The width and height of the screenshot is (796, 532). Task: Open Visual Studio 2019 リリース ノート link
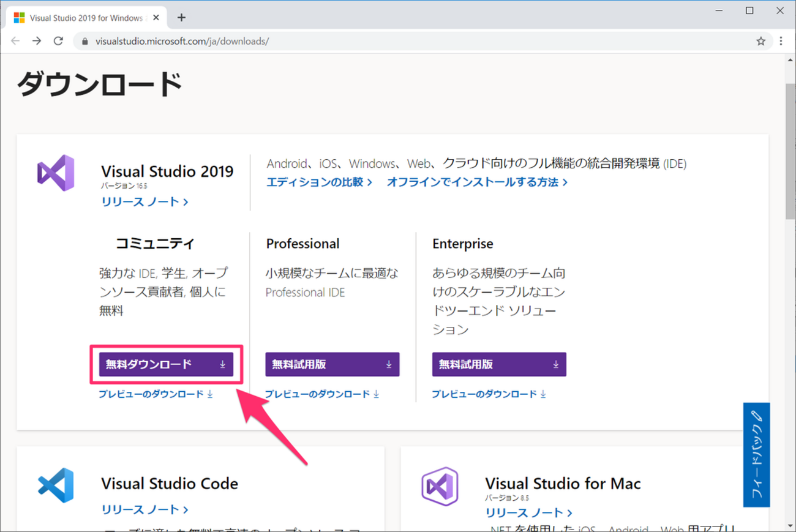coord(145,201)
